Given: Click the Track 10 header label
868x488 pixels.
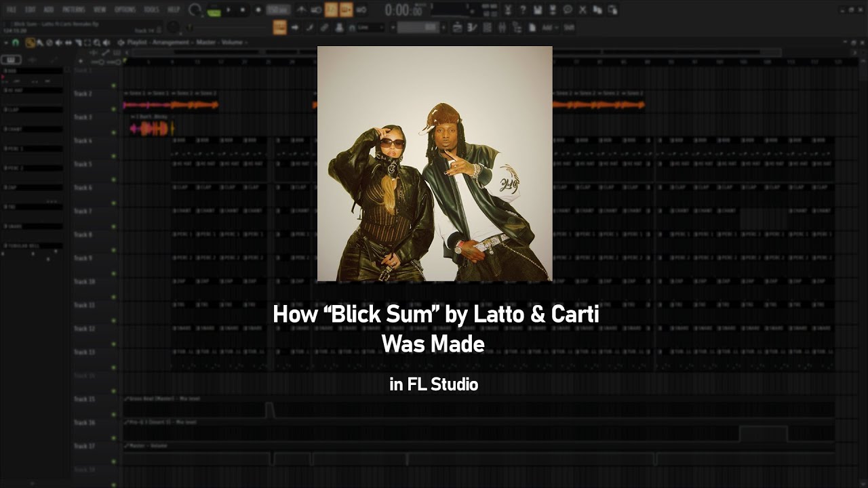Looking at the screenshot, I should (84, 281).
